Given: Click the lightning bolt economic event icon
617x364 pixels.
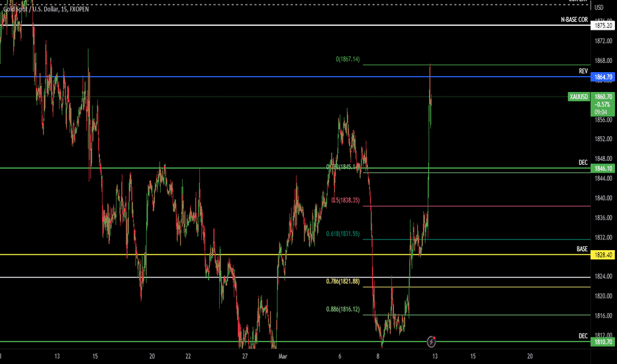Looking at the screenshot, I should (x=431, y=341).
